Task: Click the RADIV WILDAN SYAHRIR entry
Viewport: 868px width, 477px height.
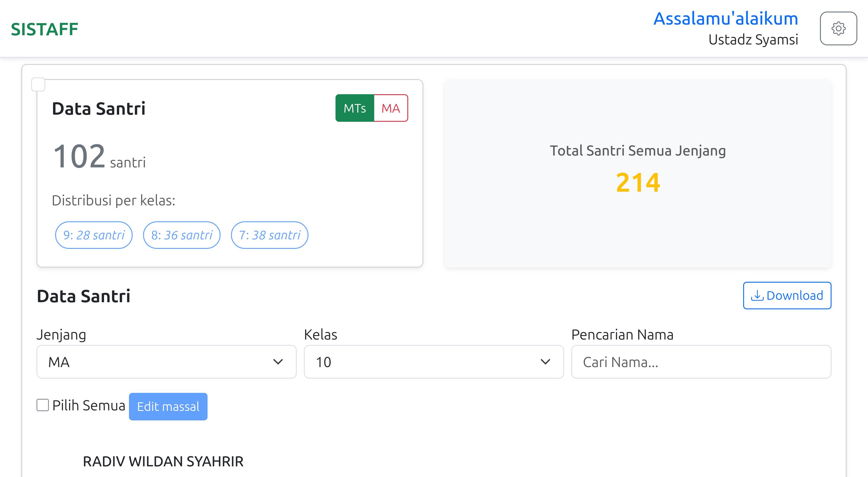Action: tap(163, 461)
